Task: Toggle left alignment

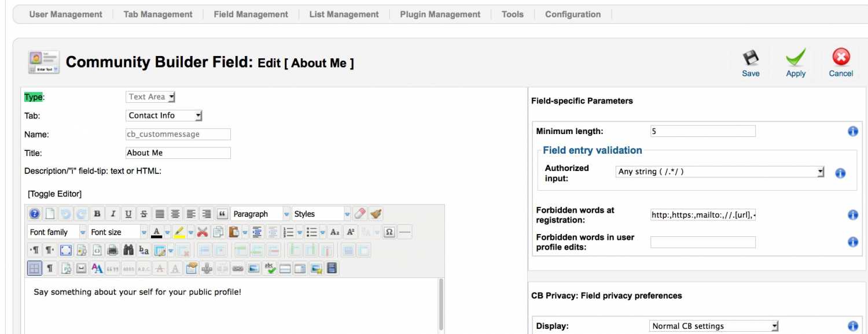Action: click(x=191, y=214)
